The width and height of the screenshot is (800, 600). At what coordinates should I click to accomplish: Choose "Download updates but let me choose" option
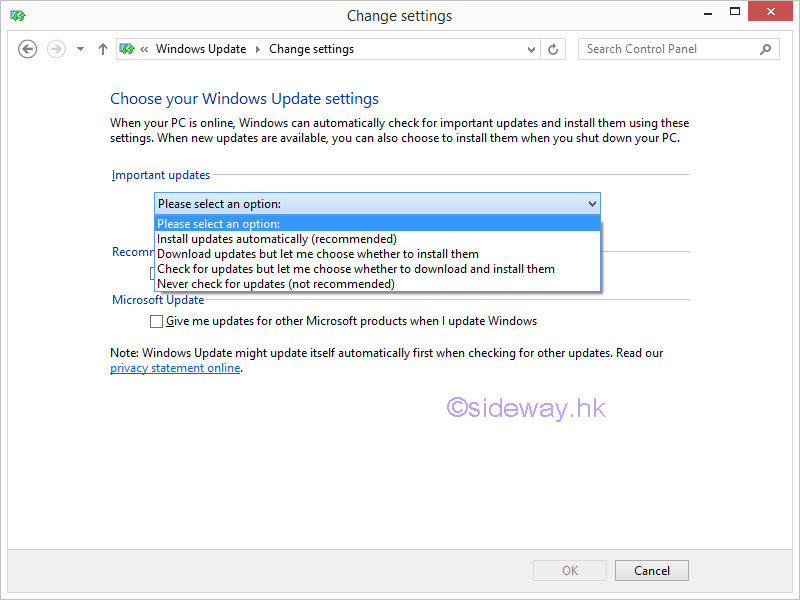318,254
